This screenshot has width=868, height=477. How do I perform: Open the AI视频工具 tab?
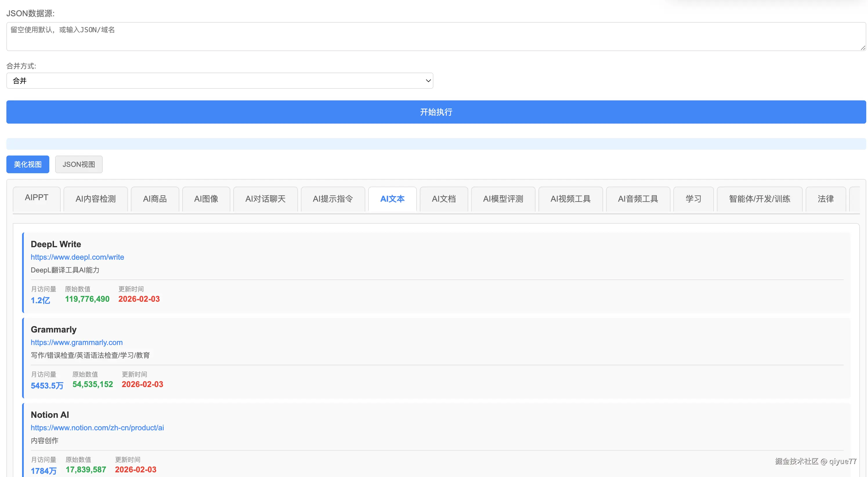coord(570,199)
